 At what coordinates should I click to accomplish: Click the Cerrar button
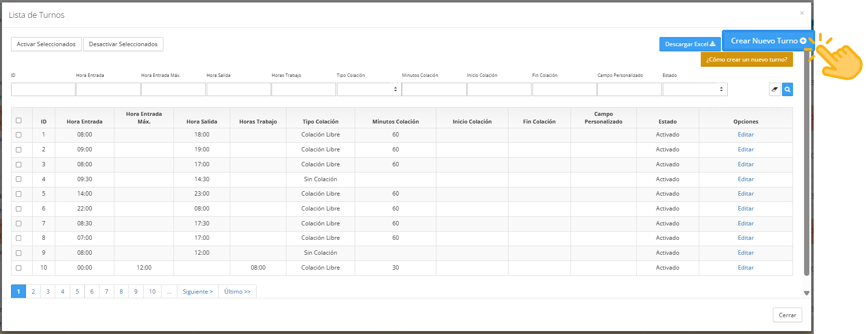pos(787,315)
